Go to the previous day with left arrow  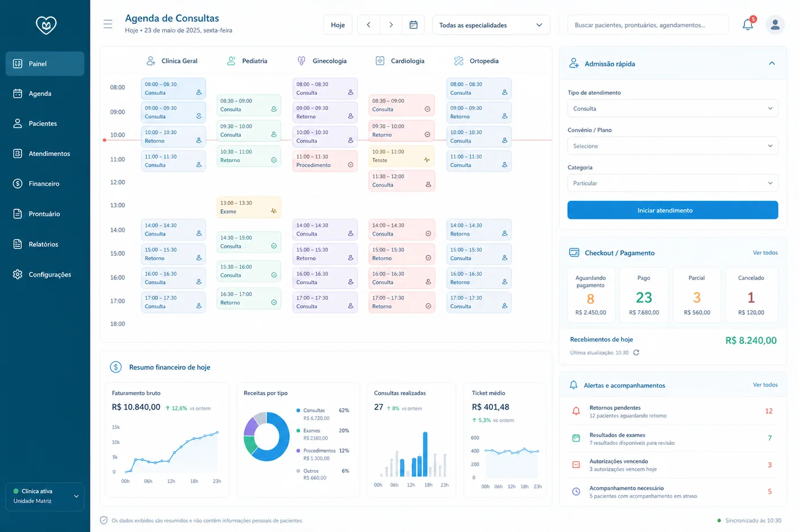click(369, 25)
